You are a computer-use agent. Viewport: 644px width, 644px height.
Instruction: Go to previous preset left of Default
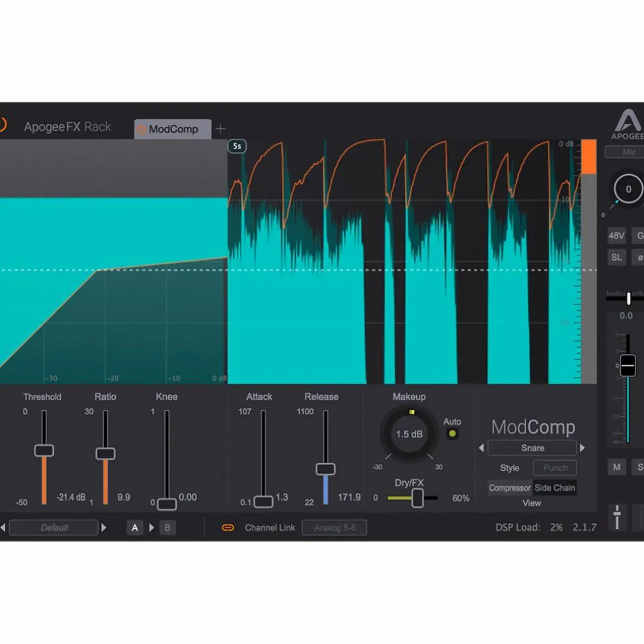point(3,528)
